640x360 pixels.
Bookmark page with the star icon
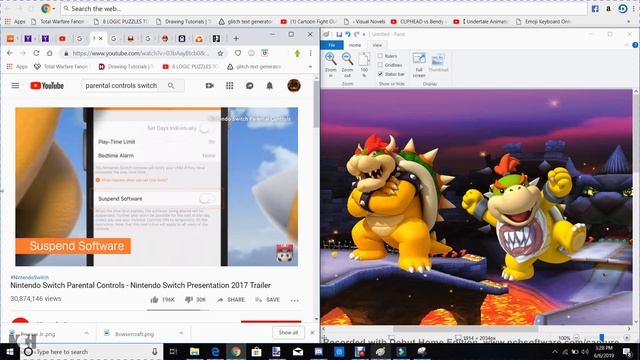click(x=220, y=53)
